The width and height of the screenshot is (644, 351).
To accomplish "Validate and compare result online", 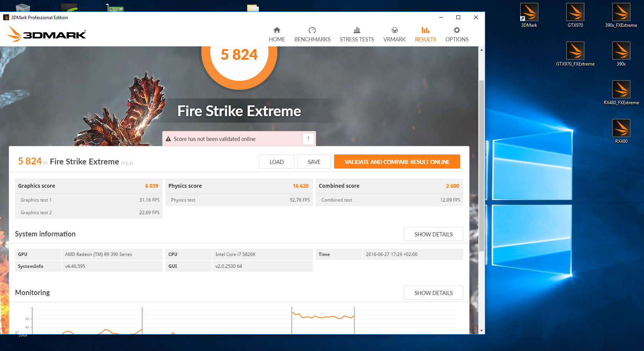I will pyautogui.click(x=397, y=162).
